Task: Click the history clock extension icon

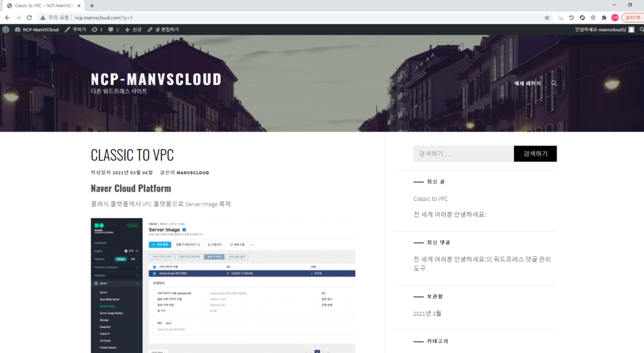Action: [571, 18]
